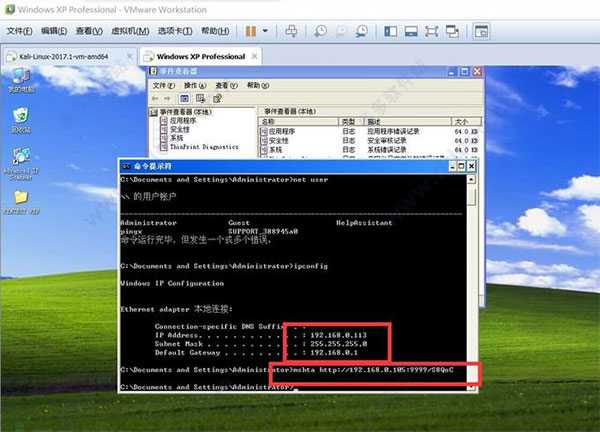Close the Windows XP Professional tab
Image resolution: width=600 pixels, height=432 pixels.
point(254,56)
